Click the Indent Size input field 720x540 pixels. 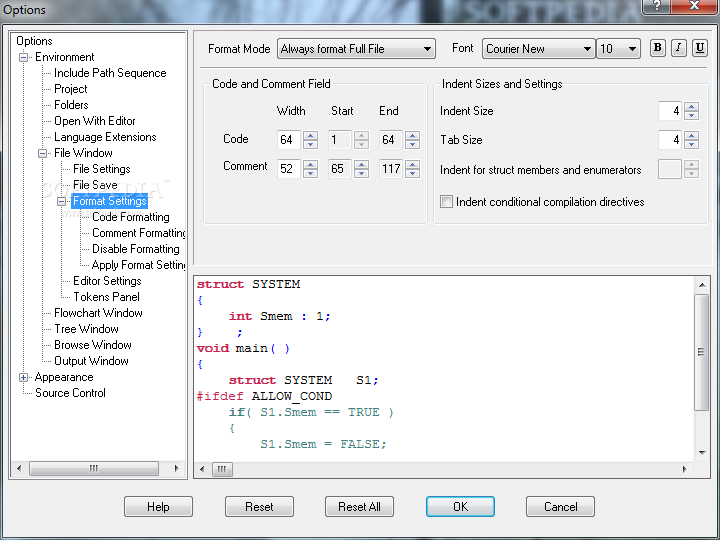coord(669,111)
